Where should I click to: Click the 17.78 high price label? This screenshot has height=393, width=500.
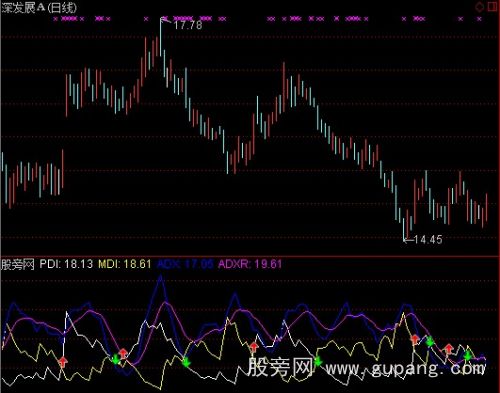188,25
